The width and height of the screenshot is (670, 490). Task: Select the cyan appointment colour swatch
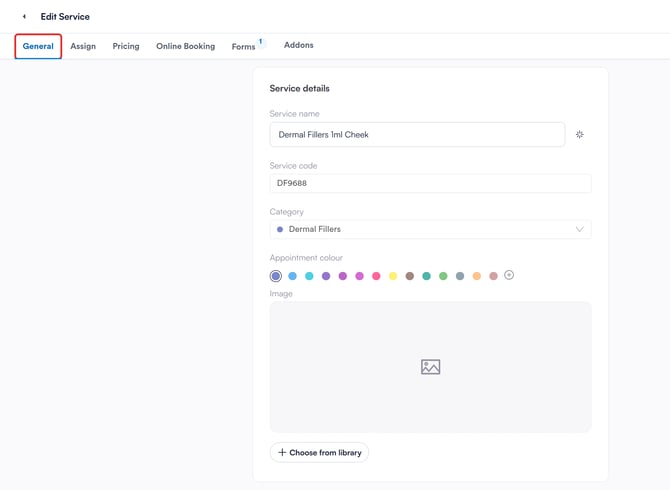309,276
